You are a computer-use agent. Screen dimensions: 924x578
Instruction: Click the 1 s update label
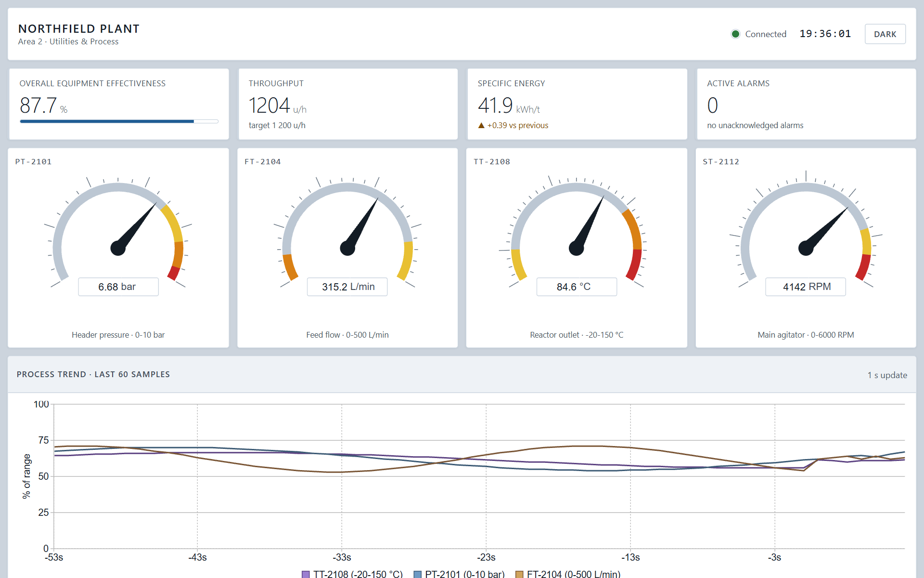pos(887,375)
